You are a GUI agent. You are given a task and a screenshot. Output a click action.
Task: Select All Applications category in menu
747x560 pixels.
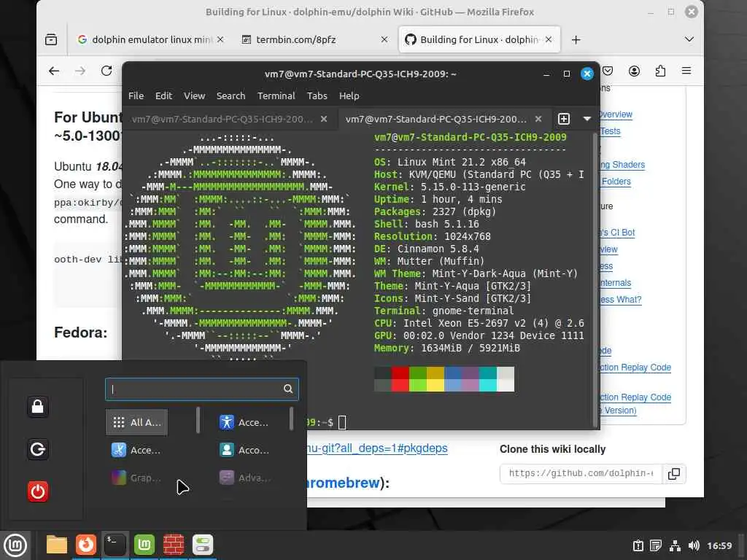[136, 422]
